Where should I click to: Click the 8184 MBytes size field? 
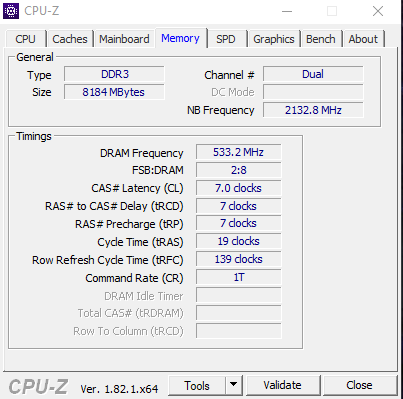pyautogui.click(x=114, y=92)
